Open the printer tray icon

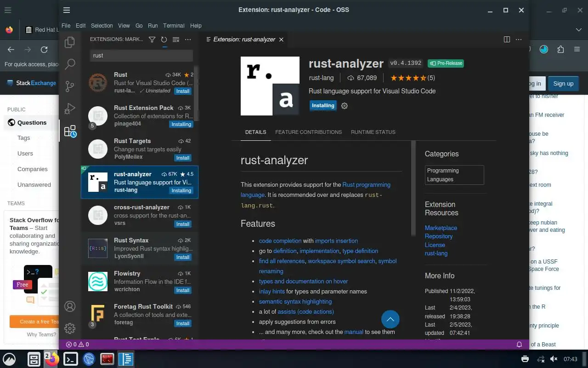click(x=525, y=359)
